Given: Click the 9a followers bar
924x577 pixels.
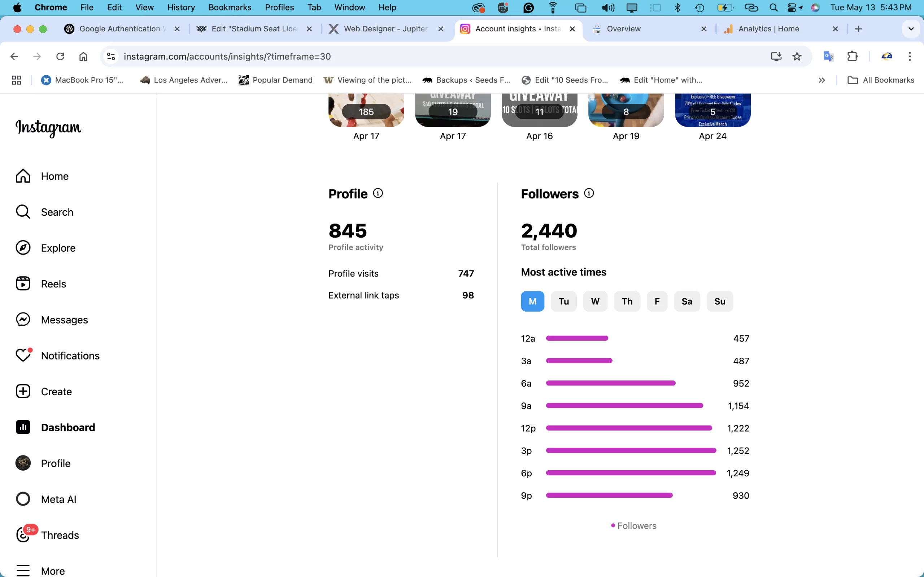Looking at the screenshot, I should 624,406.
